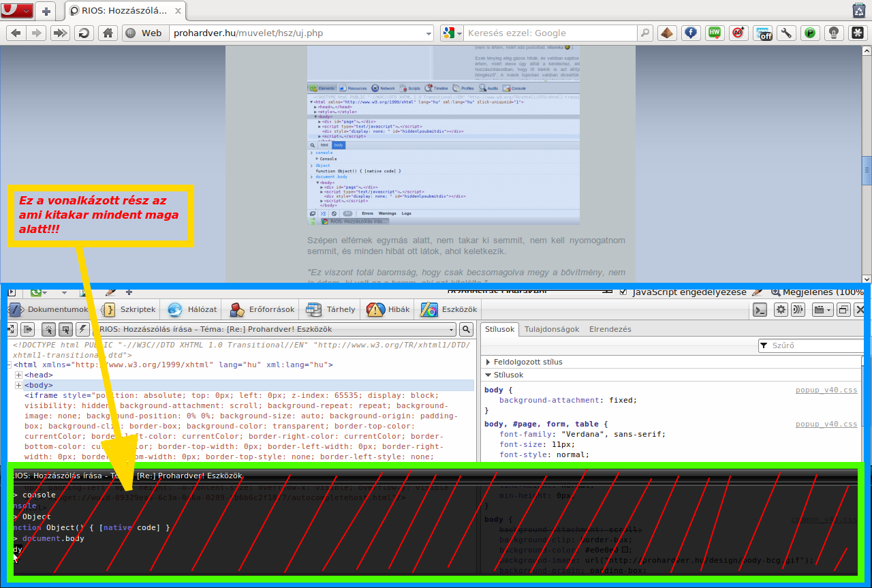Open the dock position dropdown button
872x588 pixels.
[823, 310]
